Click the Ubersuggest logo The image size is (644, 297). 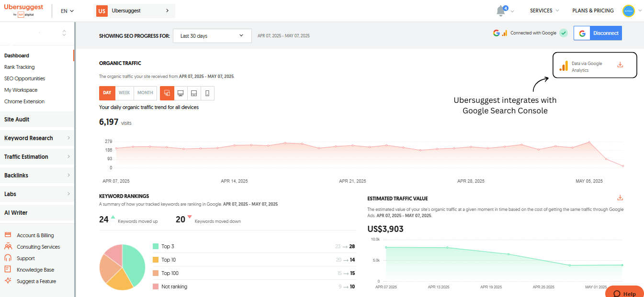pos(23,11)
